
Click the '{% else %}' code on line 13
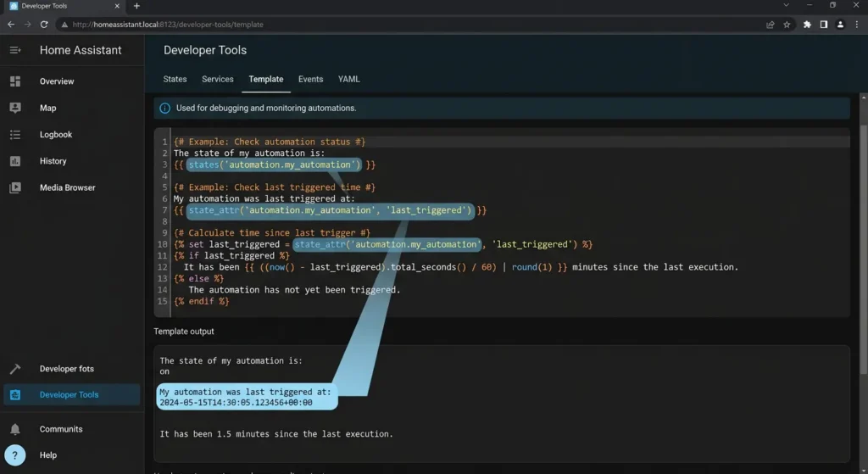[x=198, y=278]
